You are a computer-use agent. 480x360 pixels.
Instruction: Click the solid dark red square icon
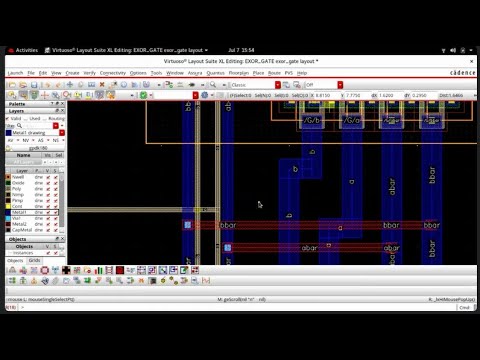tap(120, 270)
